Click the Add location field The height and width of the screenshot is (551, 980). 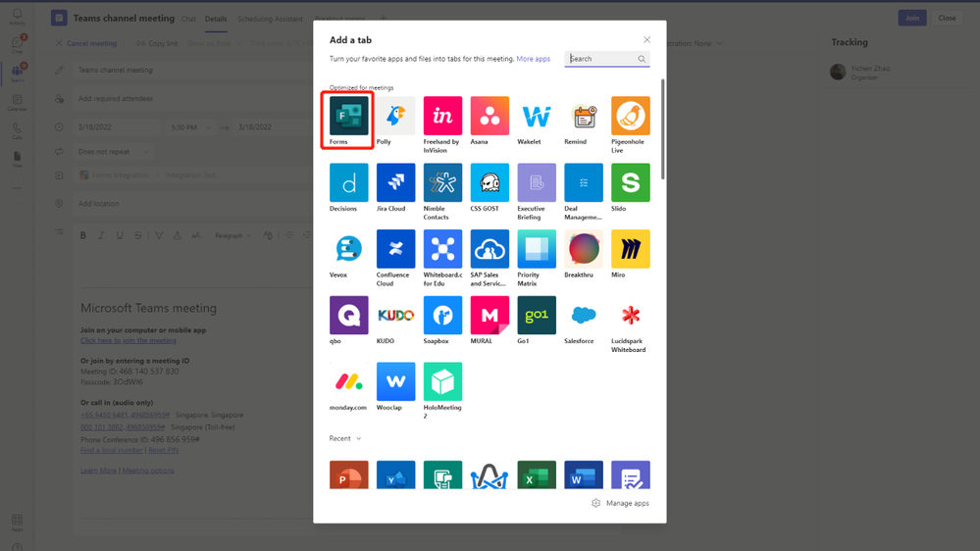192,204
